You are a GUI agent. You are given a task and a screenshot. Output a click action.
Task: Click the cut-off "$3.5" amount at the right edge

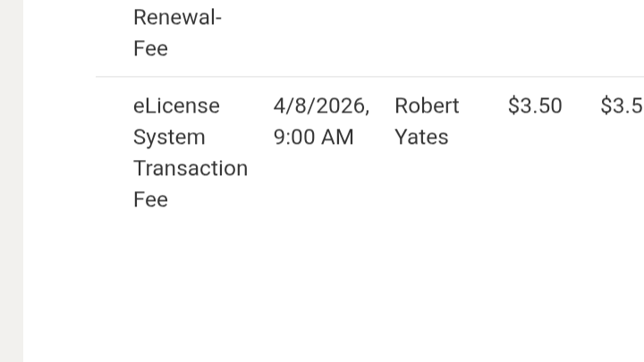pos(622,105)
